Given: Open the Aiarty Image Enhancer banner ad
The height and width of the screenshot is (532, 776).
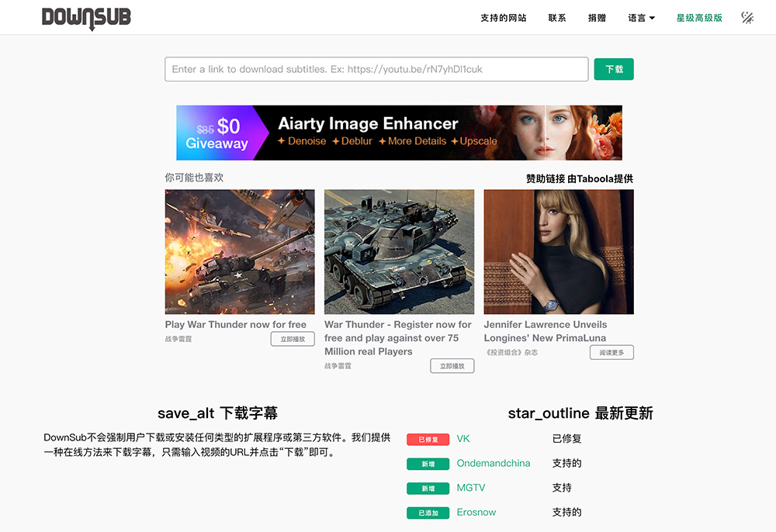Looking at the screenshot, I should coord(399,132).
